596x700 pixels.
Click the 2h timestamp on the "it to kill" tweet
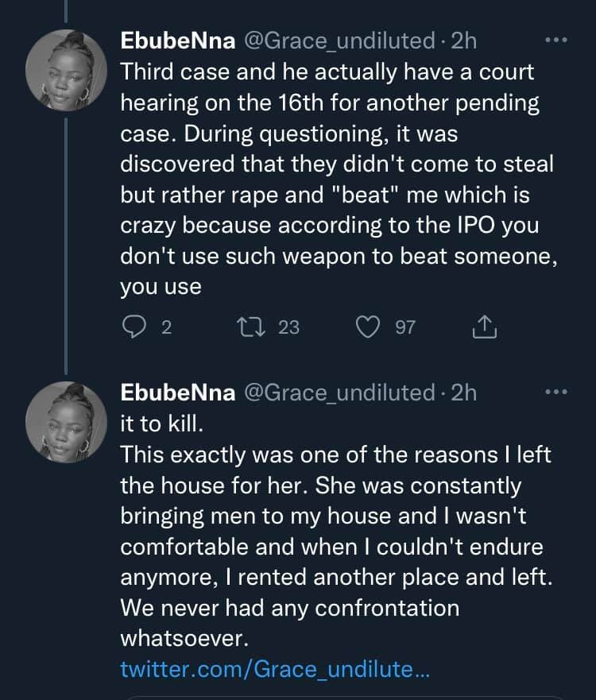tap(463, 392)
